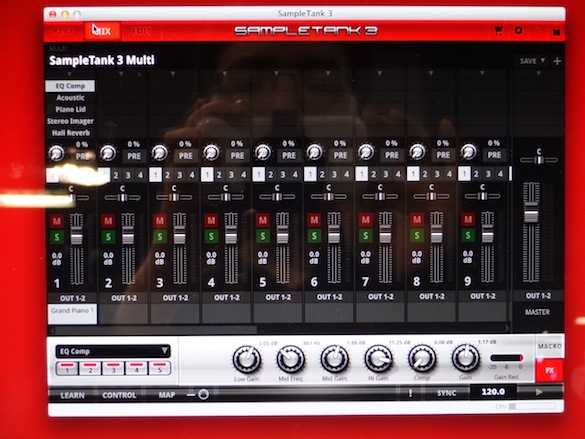
Task: Mute channel 9
Action: 468,219
